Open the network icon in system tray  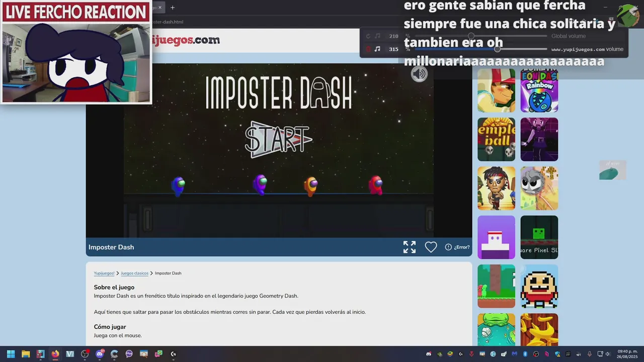(600, 354)
